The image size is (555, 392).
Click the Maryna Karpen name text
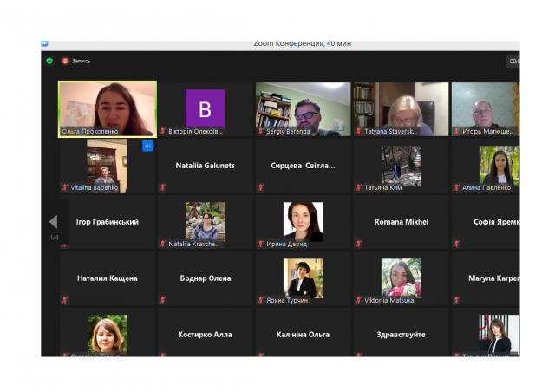point(494,278)
